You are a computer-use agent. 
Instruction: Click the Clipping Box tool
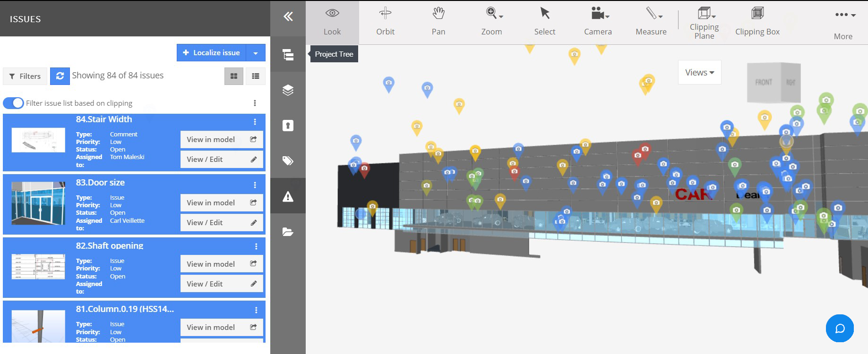pyautogui.click(x=757, y=22)
